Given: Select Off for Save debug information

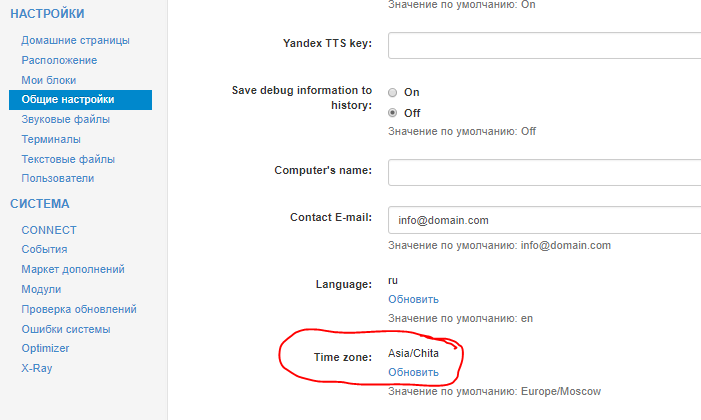Looking at the screenshot, I should (x=393, y=113).
